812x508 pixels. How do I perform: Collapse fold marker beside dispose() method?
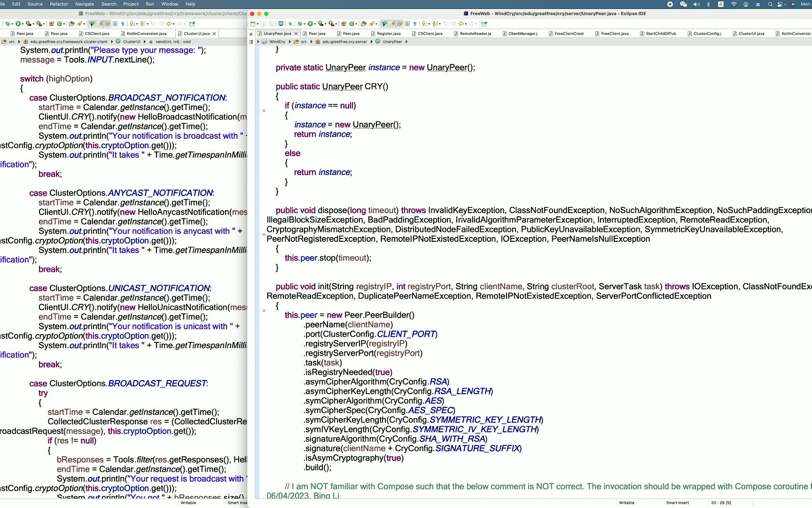(264, 234)
